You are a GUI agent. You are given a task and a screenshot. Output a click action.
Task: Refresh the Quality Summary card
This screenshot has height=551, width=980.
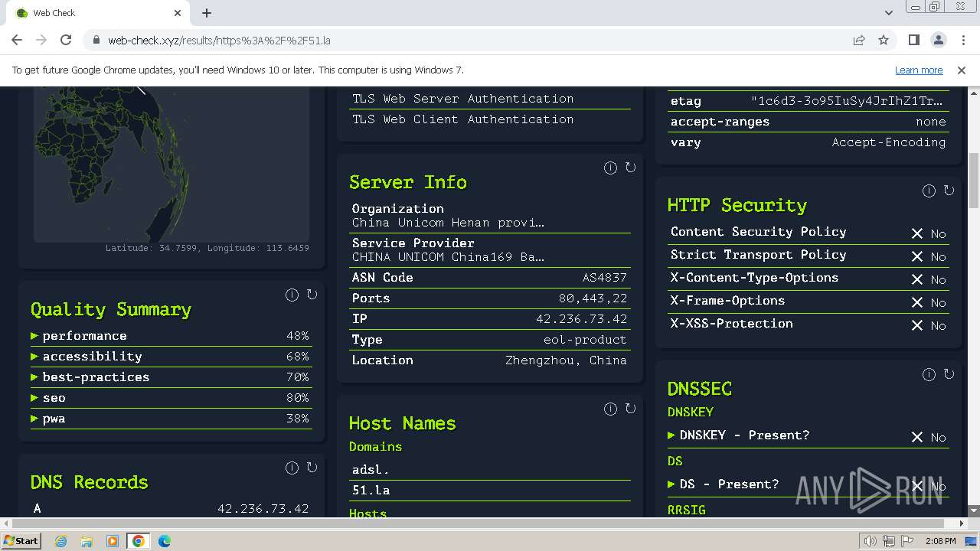[x=312, y=295]
